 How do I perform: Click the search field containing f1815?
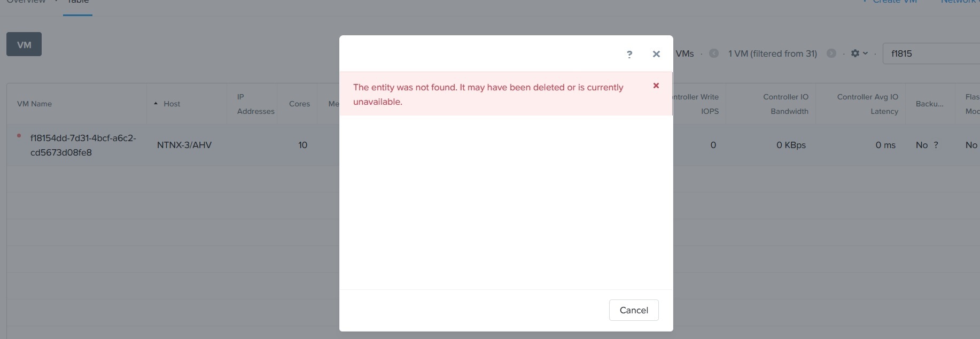coord(931,53)
